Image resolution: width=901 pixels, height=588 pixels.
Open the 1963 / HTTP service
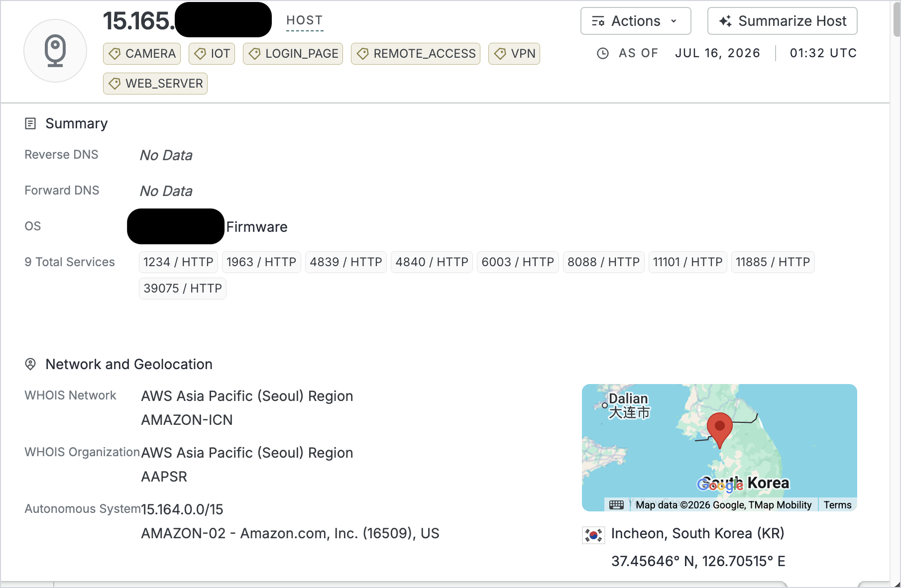click(261, 262)
